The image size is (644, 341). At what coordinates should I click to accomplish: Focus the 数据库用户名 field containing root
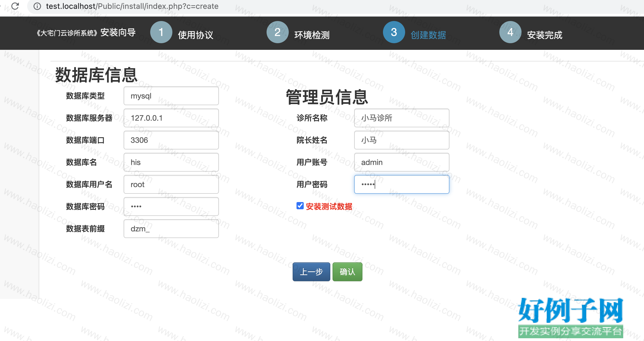171,184
